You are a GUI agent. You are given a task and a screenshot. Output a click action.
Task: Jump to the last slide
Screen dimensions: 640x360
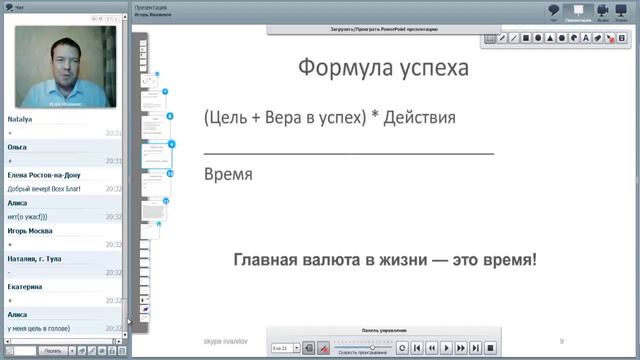[x=476, y=348]
